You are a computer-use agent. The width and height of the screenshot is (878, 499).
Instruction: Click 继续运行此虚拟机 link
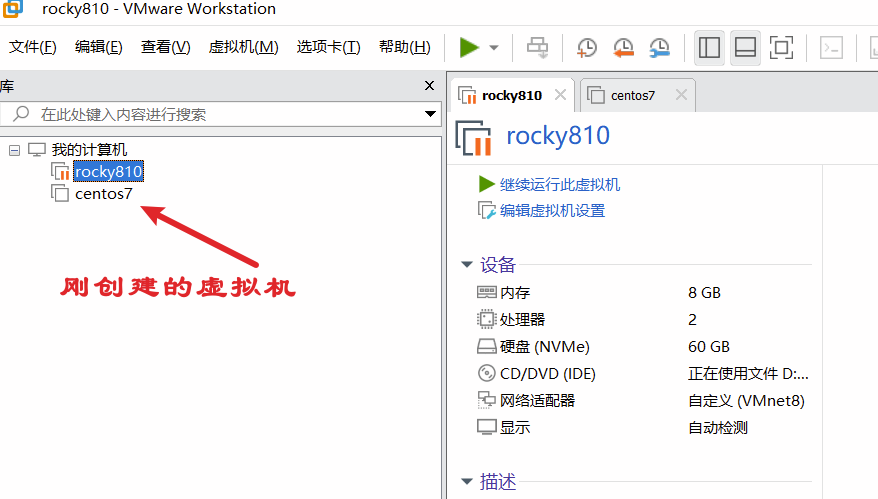560,184
